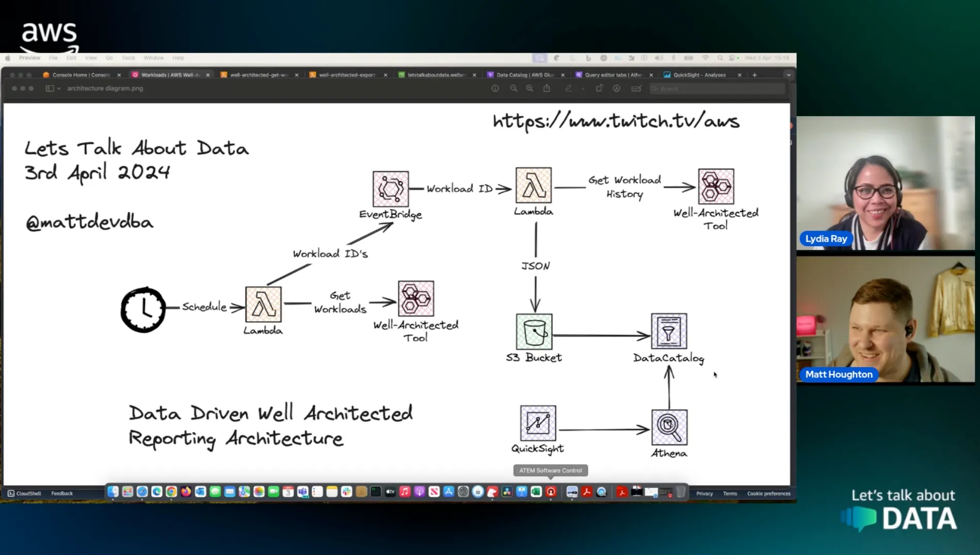
Task: Click the Feedback footer link
Action: (x=62, y=494)
